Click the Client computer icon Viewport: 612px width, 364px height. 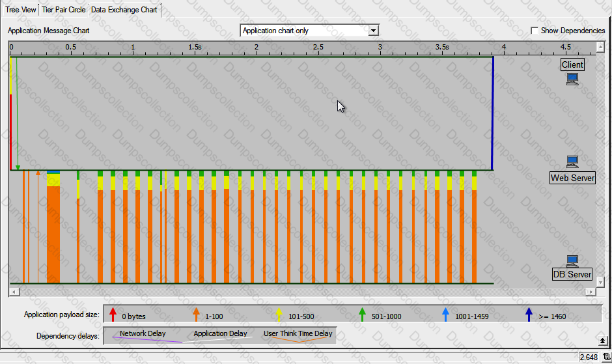click(572, 79)
